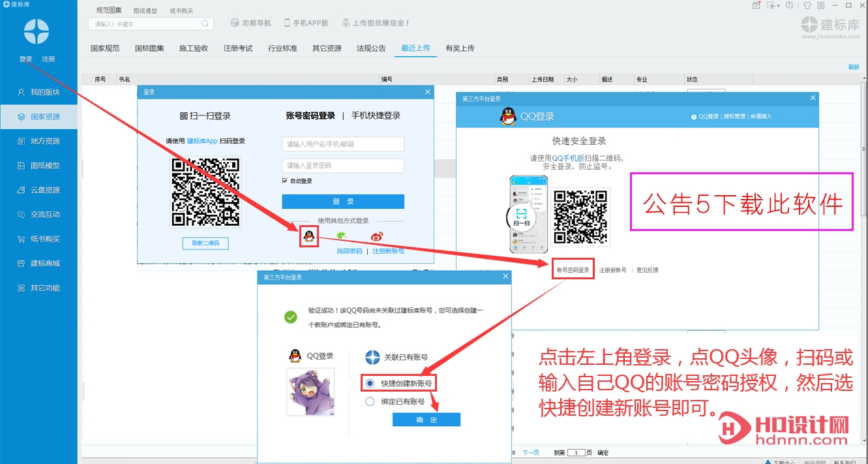Click the blue 登录 button
Image resolution: width=868 pixels, height=464 pixels.
343,201
